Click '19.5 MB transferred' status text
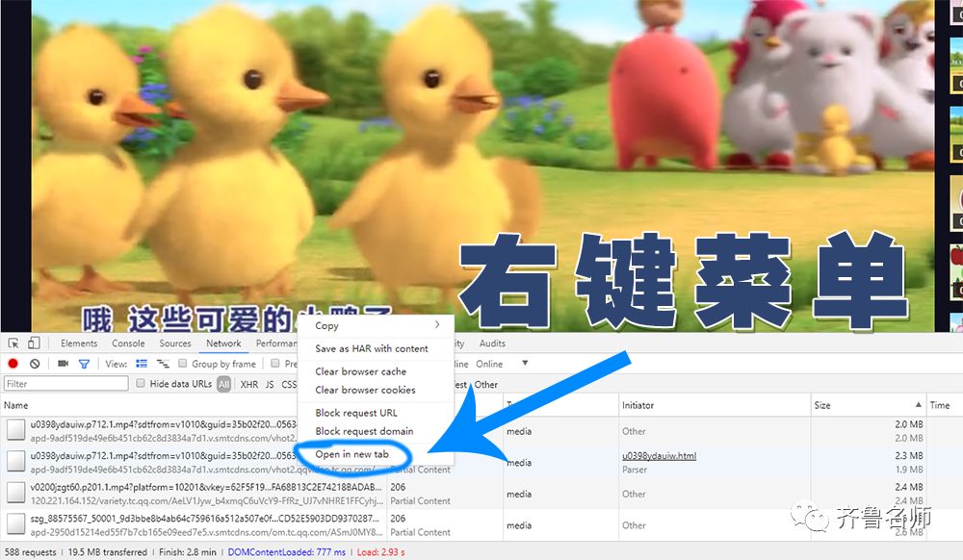The image size is (963, 560). tap(108, 552)
